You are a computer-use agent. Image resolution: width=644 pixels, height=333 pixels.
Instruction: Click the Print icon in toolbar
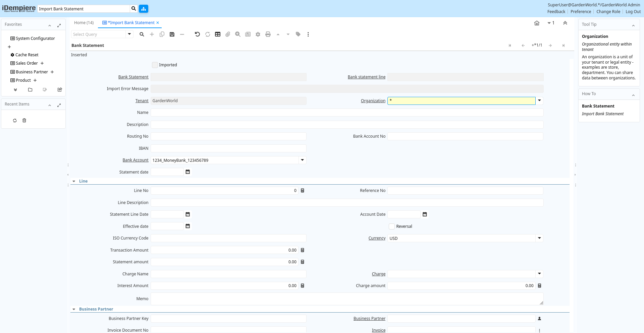[x=268, y=34]
